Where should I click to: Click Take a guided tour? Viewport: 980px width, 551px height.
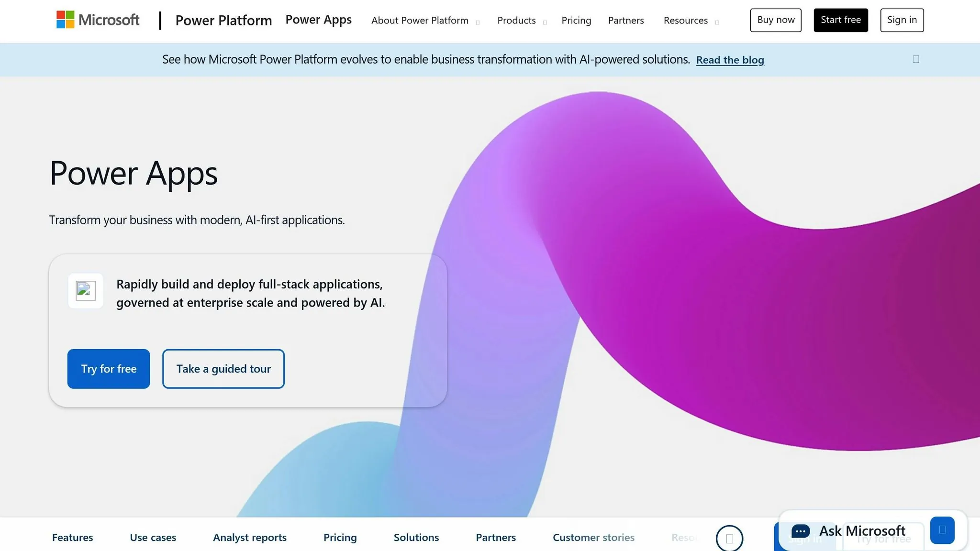[223, 368]
